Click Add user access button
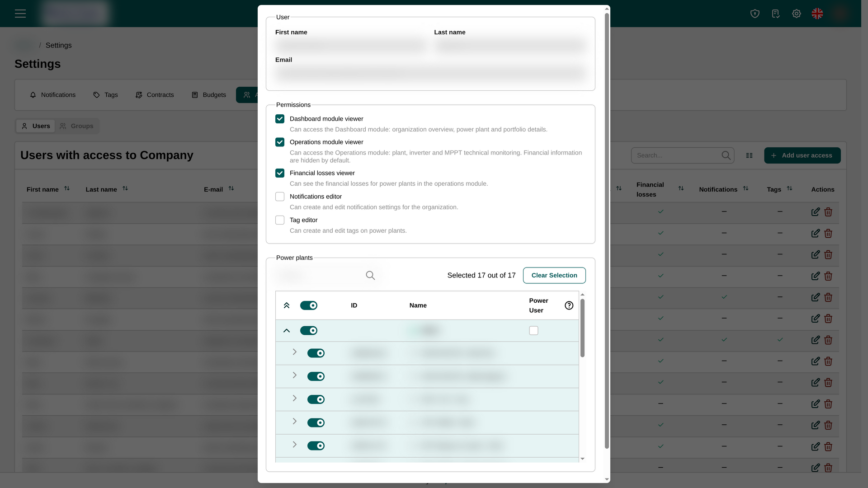 pos(802,155)
